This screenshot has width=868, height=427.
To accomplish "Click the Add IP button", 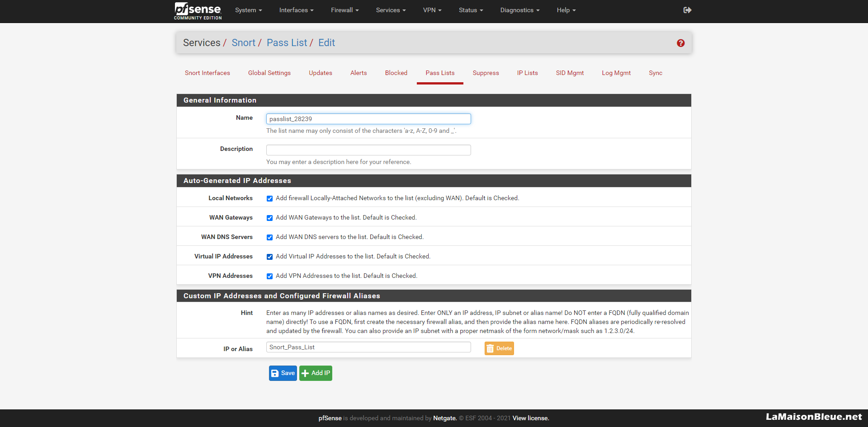I will (x=316, y=373).
